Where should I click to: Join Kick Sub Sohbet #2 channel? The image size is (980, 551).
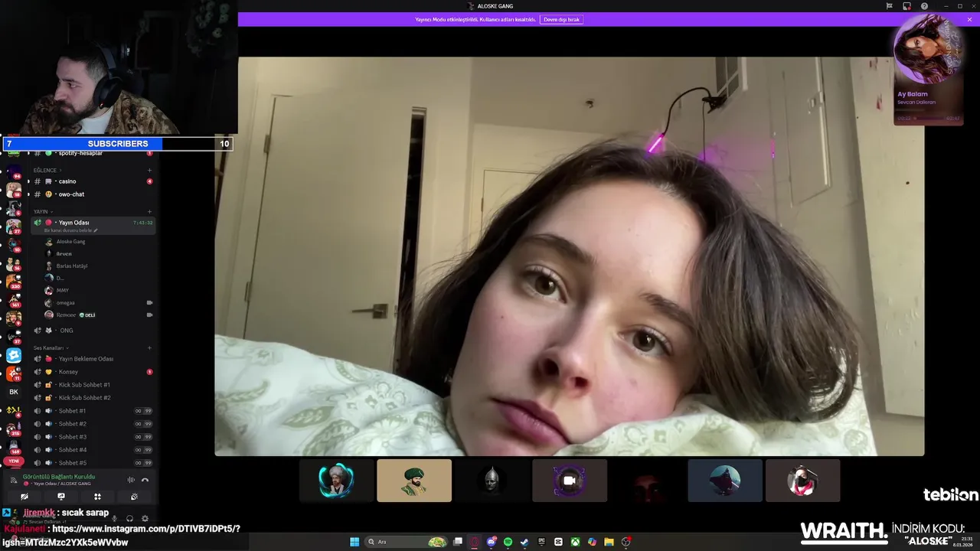[x=92, y=398]
